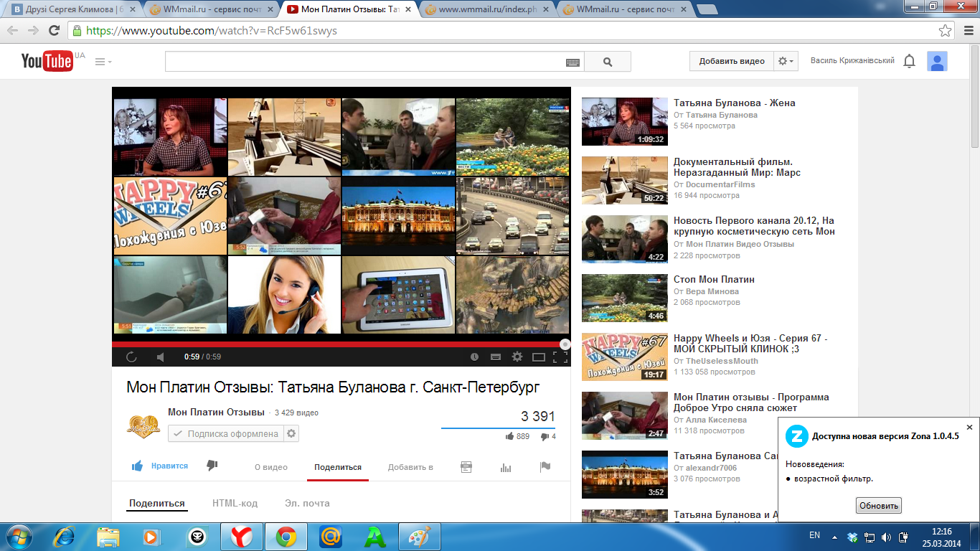The width and height of the screenshot is (980, 551).
Task: Mute the video player volume
Action: tap(161, 357)
